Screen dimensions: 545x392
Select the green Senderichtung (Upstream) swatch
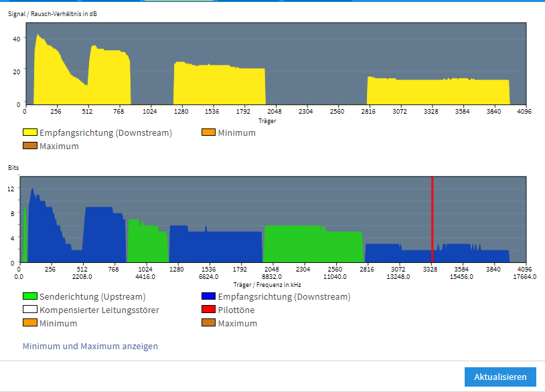pyautogui.click(x=30, y=296)
